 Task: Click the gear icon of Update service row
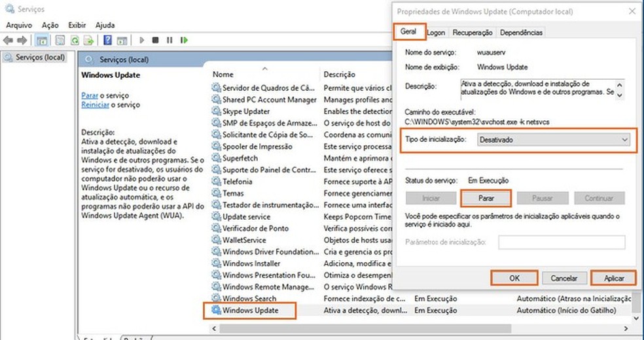tap(216, 216)
